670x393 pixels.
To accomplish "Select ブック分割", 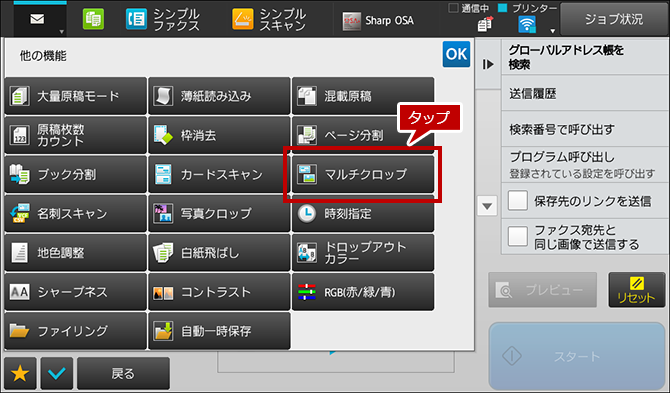I will (x=76, y=174).
